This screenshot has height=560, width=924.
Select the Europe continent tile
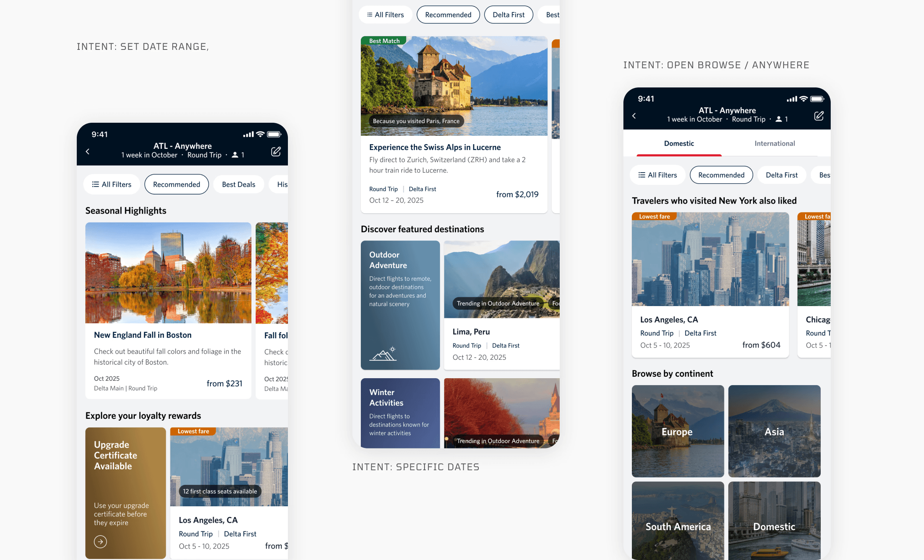pos(678,431)
